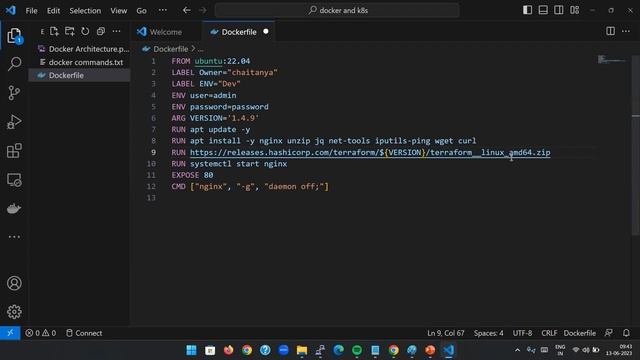Open explorer views and more actions menu

point(116,31)
